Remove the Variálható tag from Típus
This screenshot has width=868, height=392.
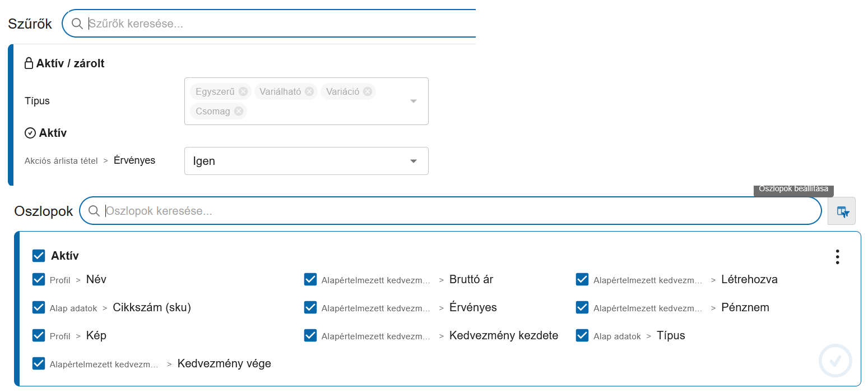309,91
